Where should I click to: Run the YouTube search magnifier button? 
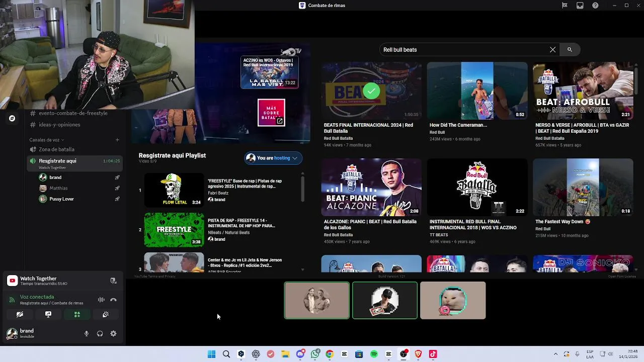[570, 50]
